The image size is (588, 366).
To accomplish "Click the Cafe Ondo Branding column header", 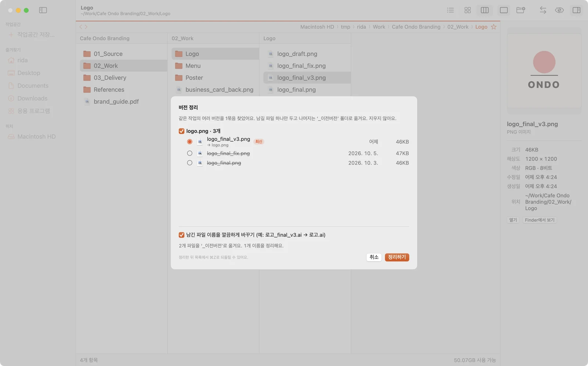I will pos(105,38).
